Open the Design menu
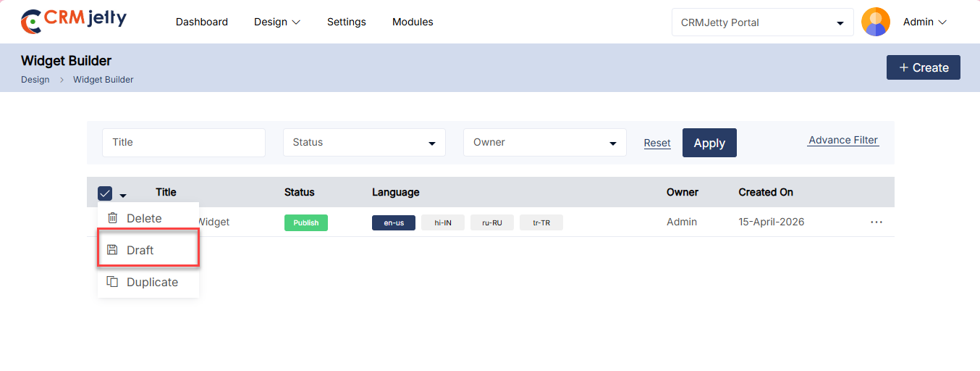Viewport: 980px width, 371px height. (x=276, y=22)
